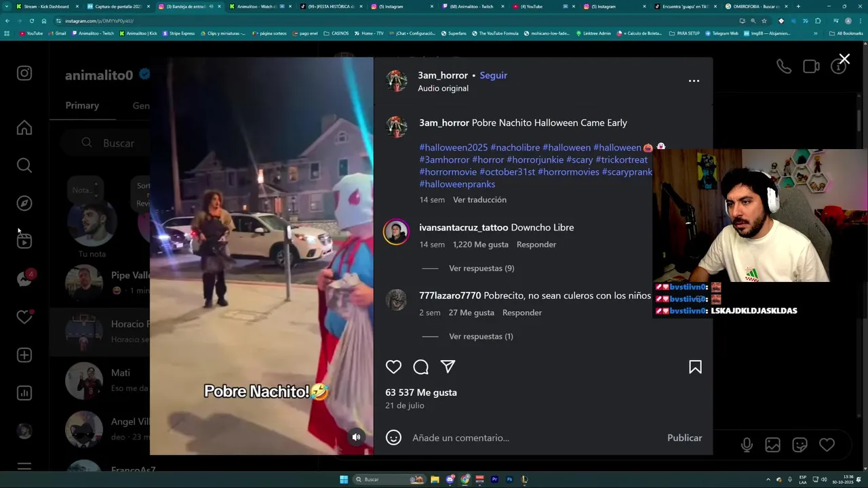Click ivansantacruz_tattoo's avatar
The image size is (868, 488).
tap(396, 232)
